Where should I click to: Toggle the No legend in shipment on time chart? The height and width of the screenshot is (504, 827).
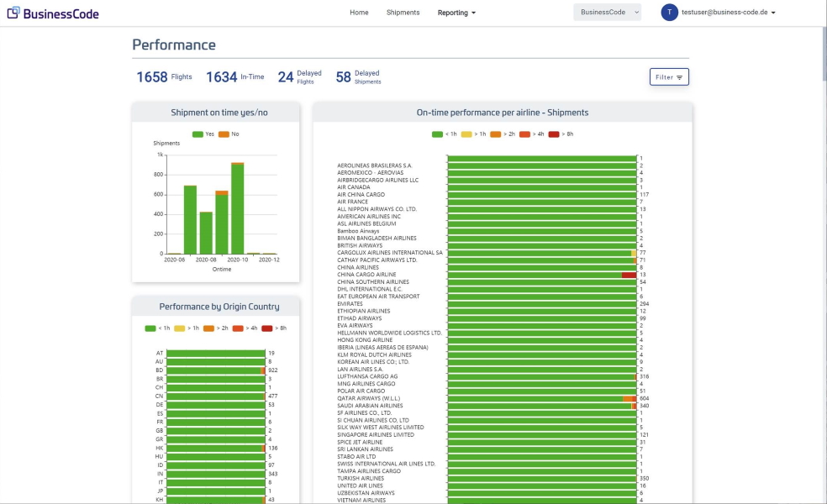click(229, 134)
